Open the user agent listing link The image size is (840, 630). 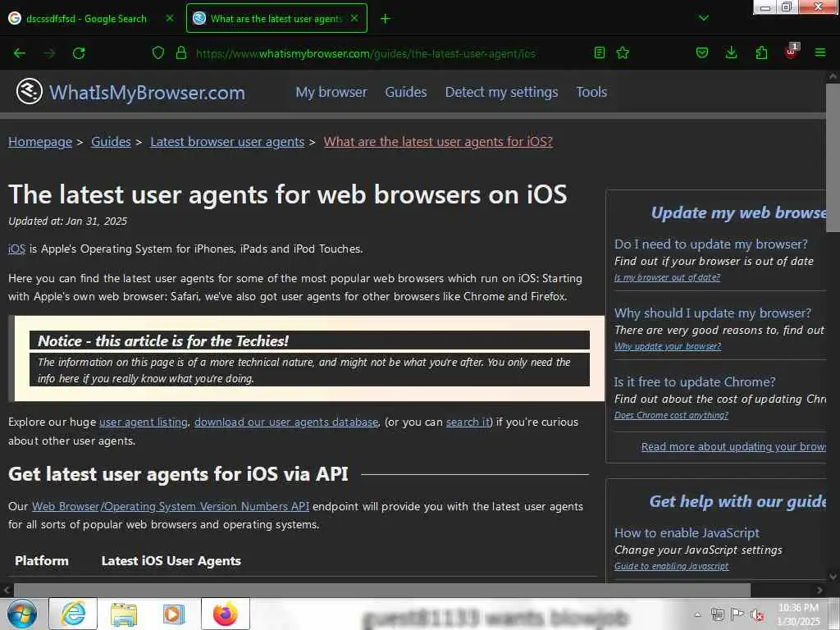coord(143,422)
